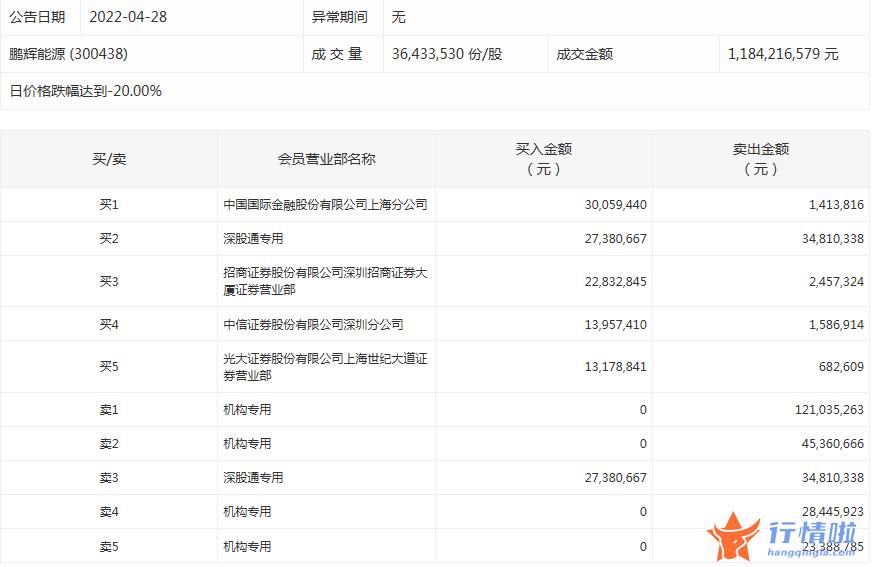Click 深股通专用 in the 买2 row
872x567 pixels.
tap(253, 238)
